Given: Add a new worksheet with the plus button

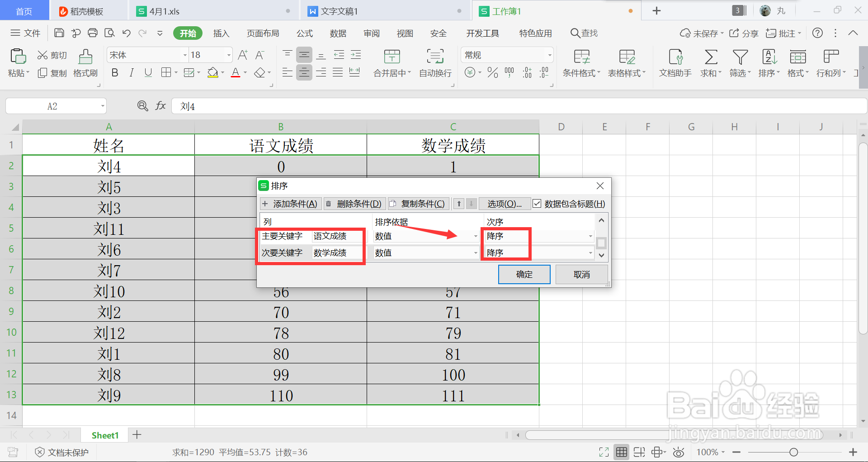Looking at the screenshot, I should pyautogui.click(x=137, y=435).
